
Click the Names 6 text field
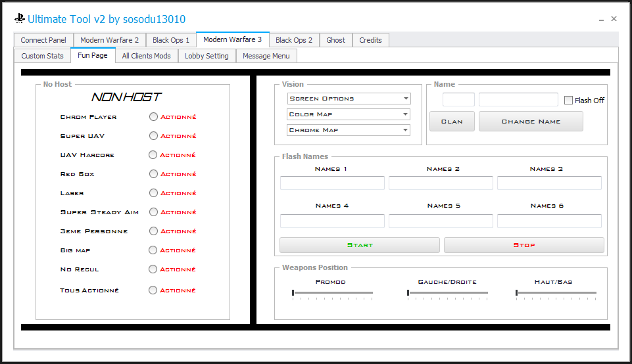[549, 221]
